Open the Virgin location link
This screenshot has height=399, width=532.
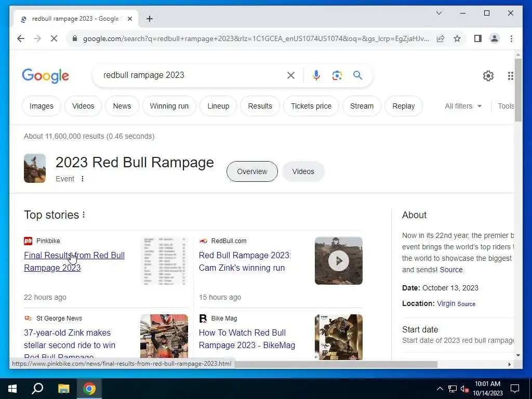click(x=446, y=303)
